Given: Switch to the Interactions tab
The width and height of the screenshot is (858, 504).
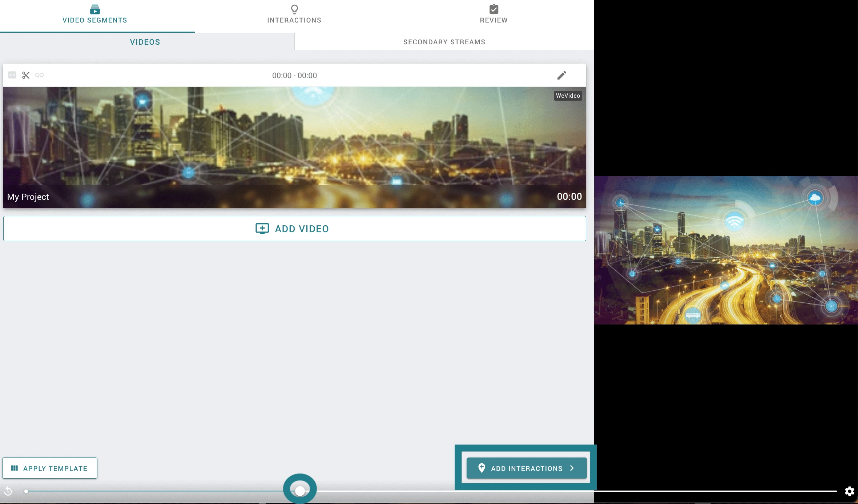Looking at the screenshot, I should [x=294, y=15].
